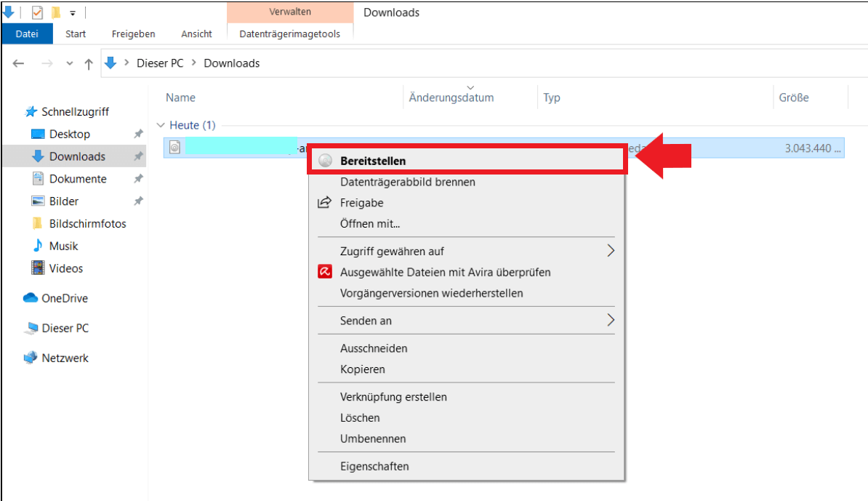
Task: Go back with the left arrow
Action: (19, 63)
